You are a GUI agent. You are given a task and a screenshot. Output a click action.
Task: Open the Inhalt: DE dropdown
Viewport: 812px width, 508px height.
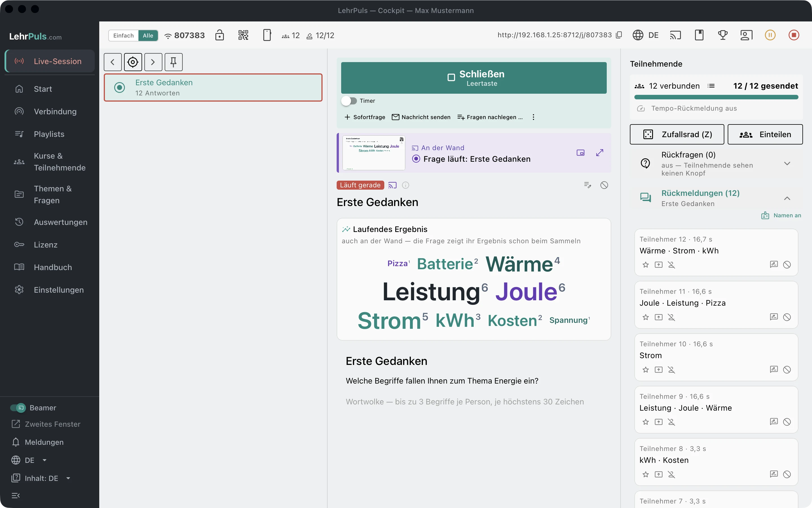[x=41, y=478]
